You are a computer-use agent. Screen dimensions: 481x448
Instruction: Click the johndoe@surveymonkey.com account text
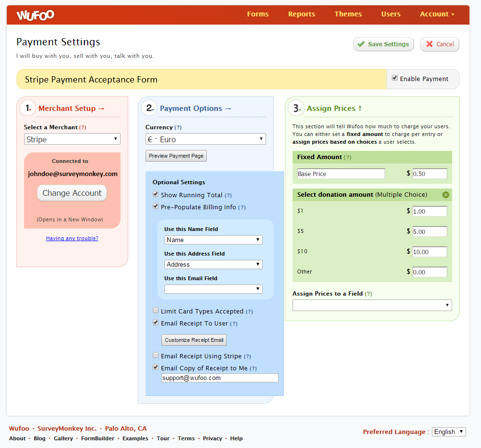click(73, 174)
